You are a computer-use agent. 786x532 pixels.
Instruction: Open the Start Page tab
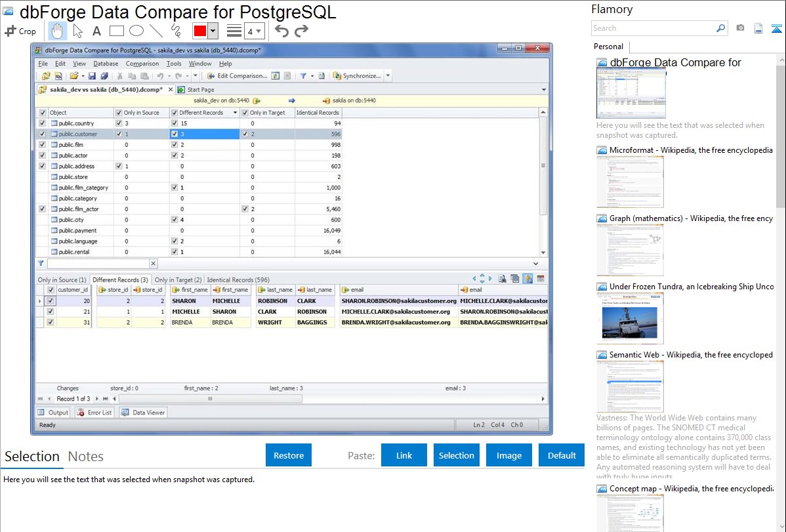tap(196, 90)
